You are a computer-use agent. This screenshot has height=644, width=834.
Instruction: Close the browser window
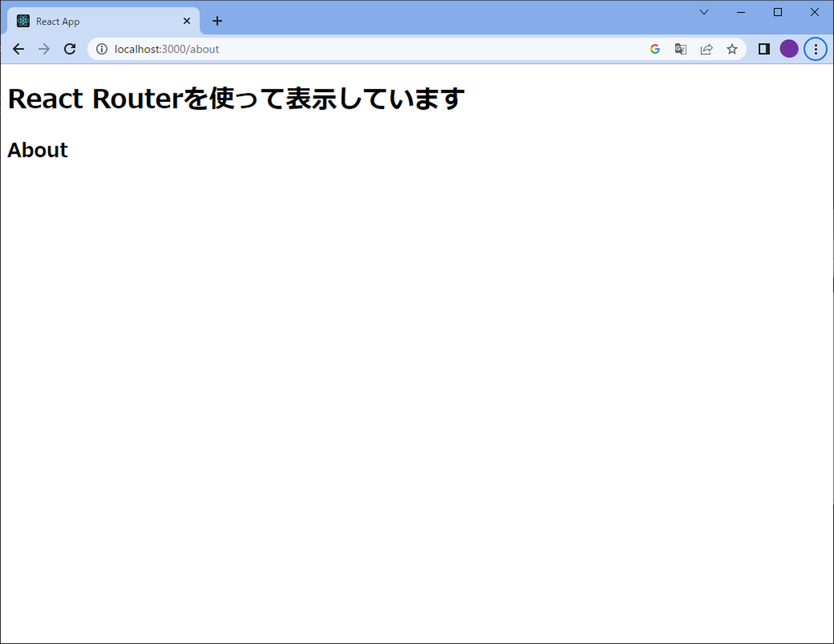pyautogui.click(x=814, y=12)
